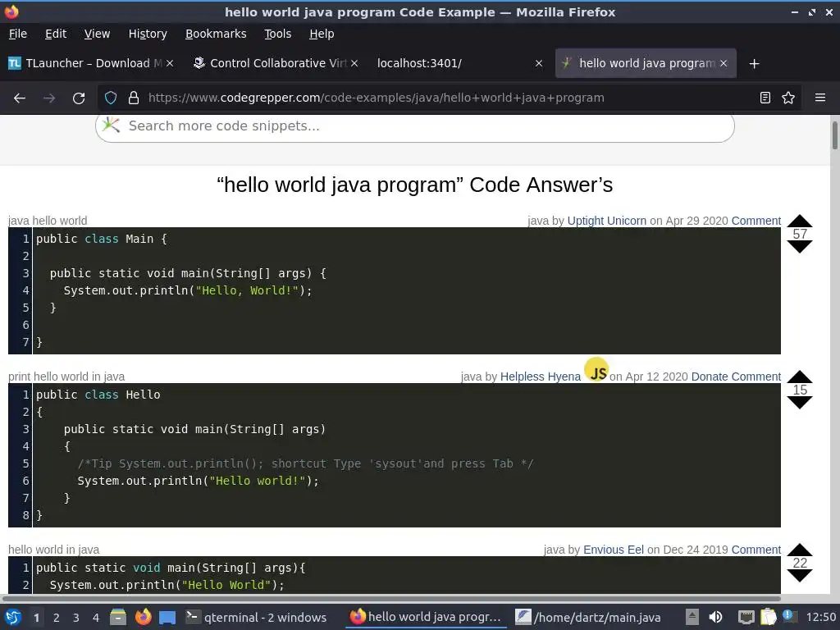View site security via the padlock icon
Viewport: 840px width, 630px height.
click(134, 98)
